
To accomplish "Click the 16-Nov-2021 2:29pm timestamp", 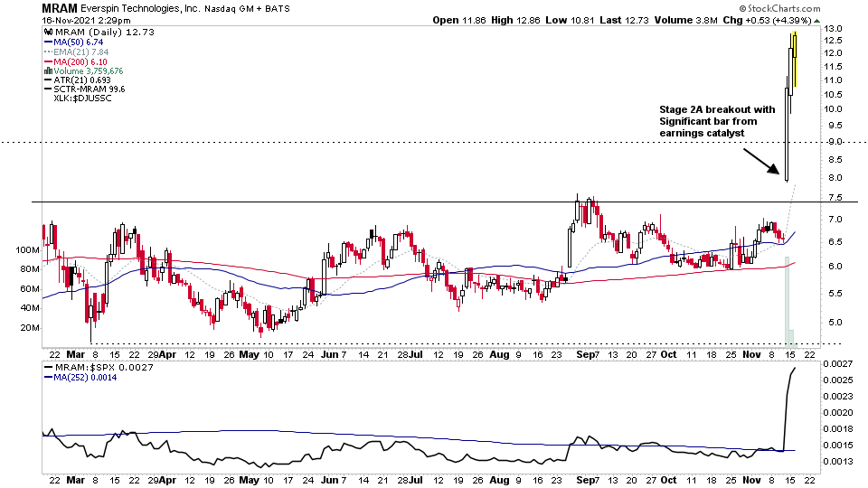I will coord(87,21).
